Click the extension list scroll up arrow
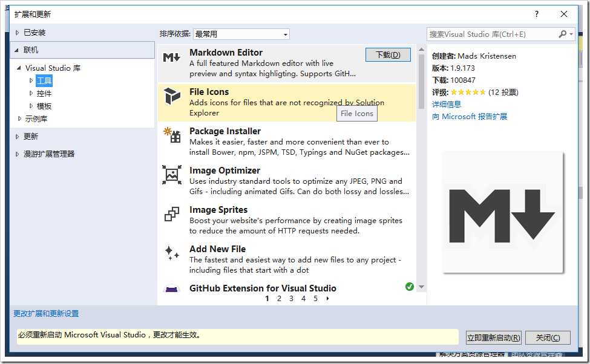 [x=421, y=49]
